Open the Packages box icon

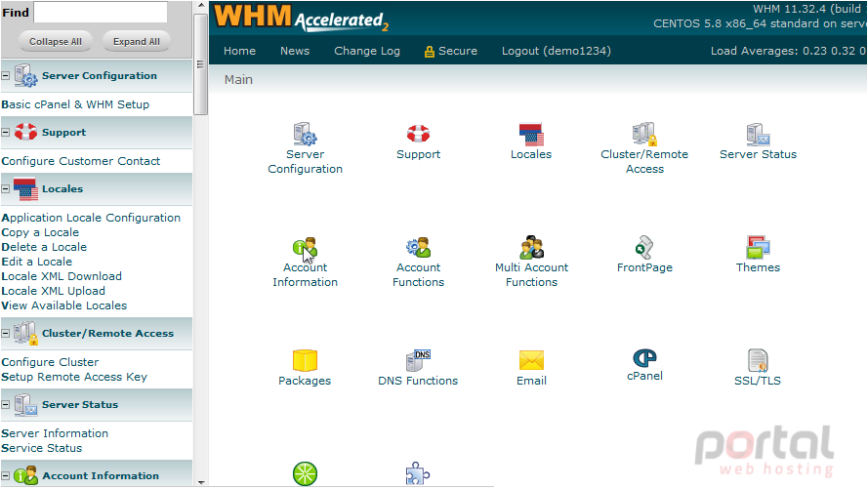tap(305, 360)
